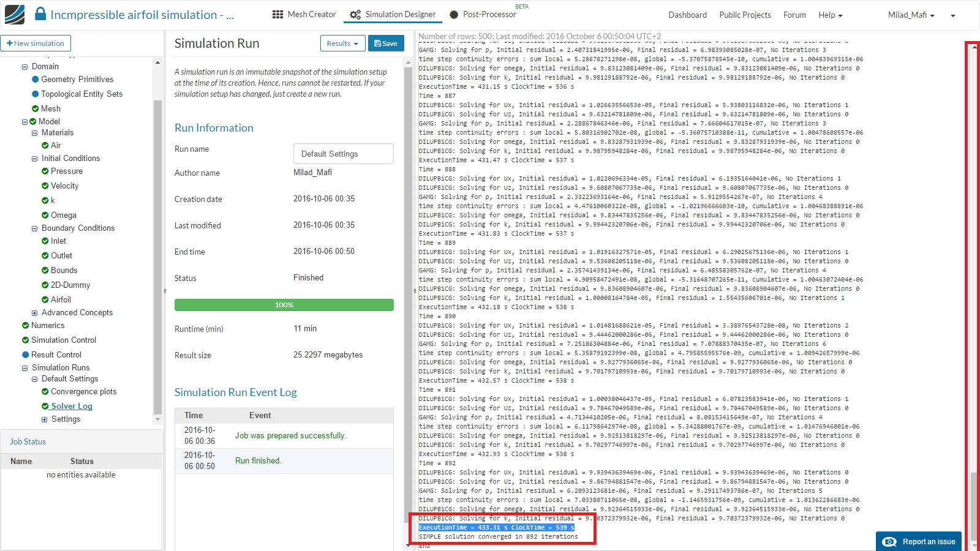This screenshot has height=551, width=980.
Task: Click the Pressure status check icon
Action: (x=45, y=171)
